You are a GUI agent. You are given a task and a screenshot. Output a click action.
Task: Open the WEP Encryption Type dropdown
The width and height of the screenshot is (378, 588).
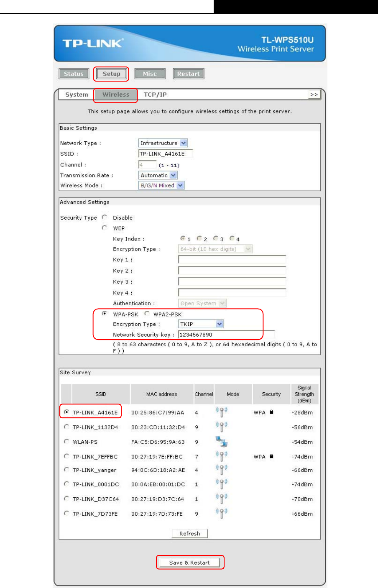pos(215,249)
